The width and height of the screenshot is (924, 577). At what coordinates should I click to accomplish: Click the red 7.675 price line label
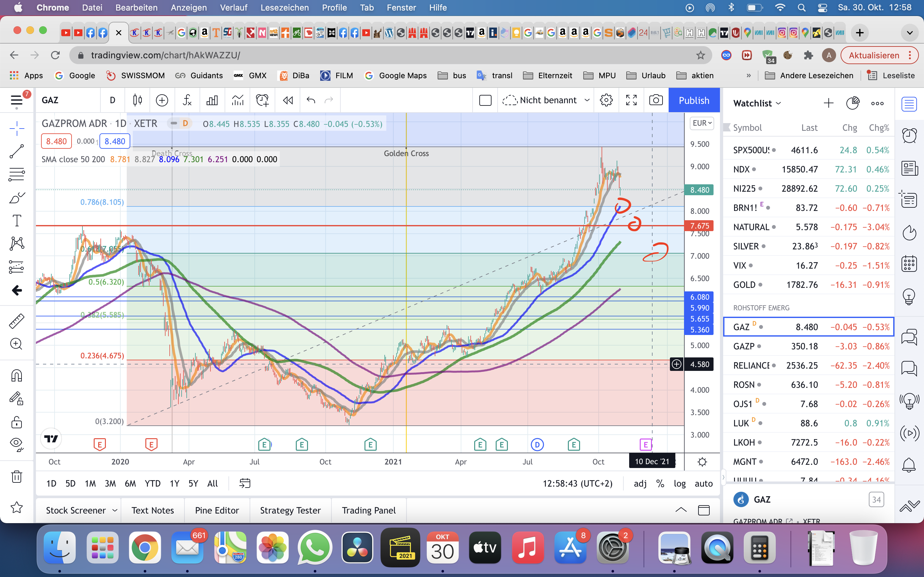click(699, 226)
